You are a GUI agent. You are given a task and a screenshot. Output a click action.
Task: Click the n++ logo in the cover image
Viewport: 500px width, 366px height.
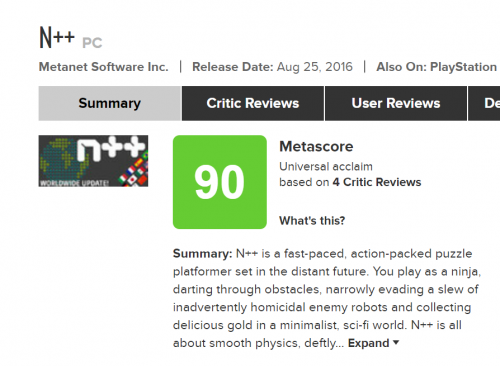pos(111,149)
